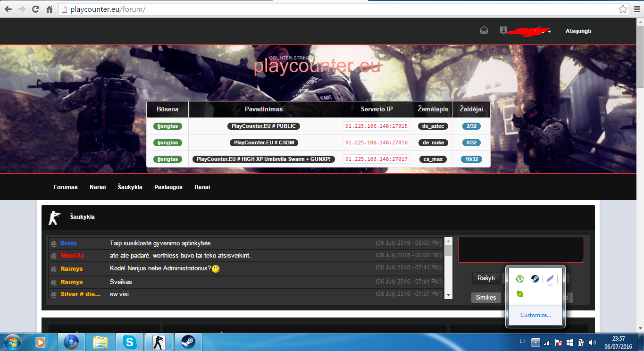Open the Smilies button

pyautogui.click(x=486, y=298)
